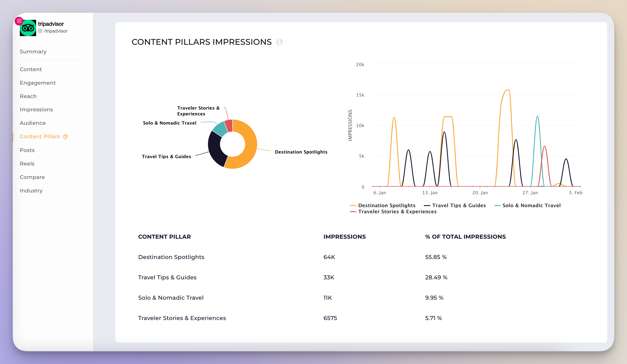The width and height of the screenshot is (627, 364).
Task: Click the Audience navigation icon
Action: point(33,123)
